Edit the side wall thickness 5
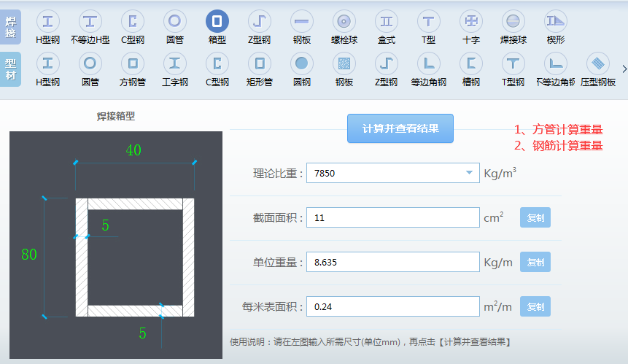The width and height of the screenshot is (628, 364). pyautogui.click(x=105, y=225)
